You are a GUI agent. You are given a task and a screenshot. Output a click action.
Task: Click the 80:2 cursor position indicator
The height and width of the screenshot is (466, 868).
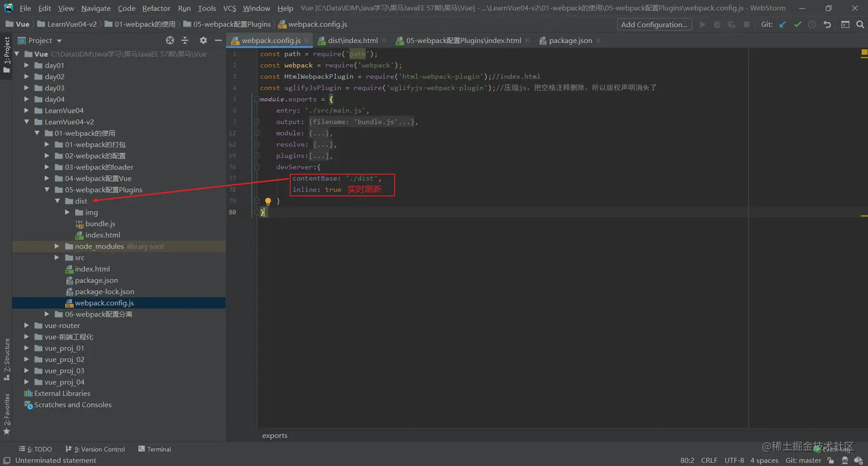click(x=688, y=460)
